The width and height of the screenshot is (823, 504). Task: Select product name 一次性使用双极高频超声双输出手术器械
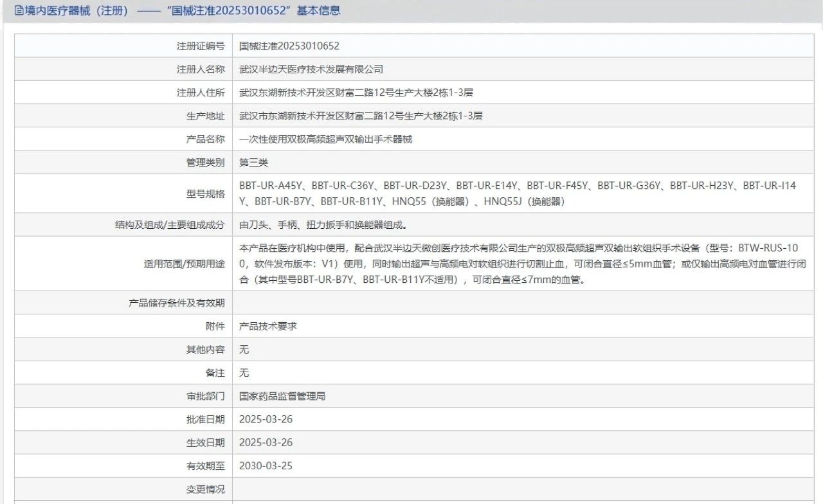coord(325,139)
